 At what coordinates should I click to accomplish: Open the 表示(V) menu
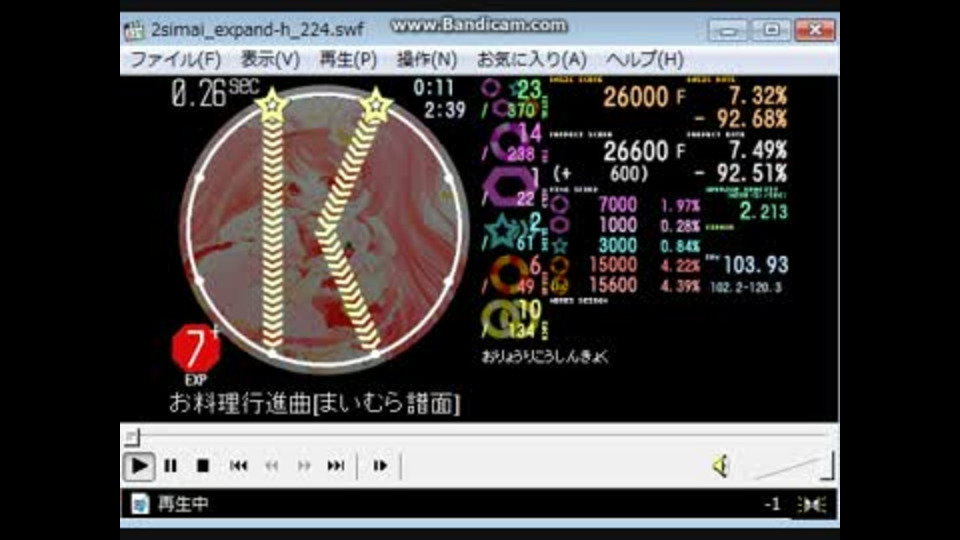270,60
